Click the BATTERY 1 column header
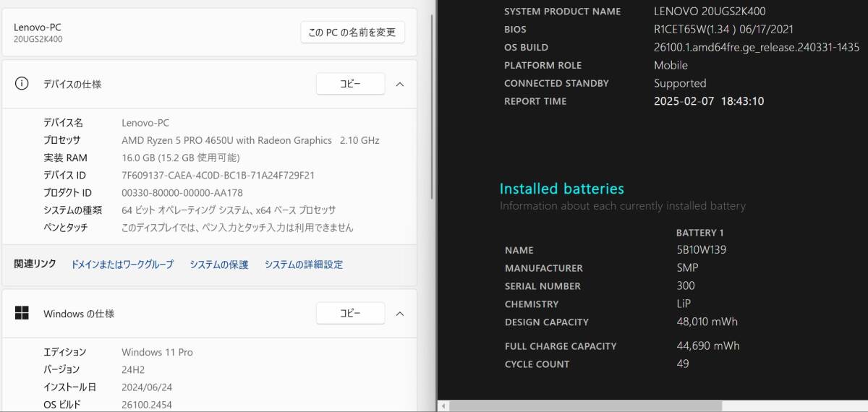868x412 pixels. click(699, 233)
